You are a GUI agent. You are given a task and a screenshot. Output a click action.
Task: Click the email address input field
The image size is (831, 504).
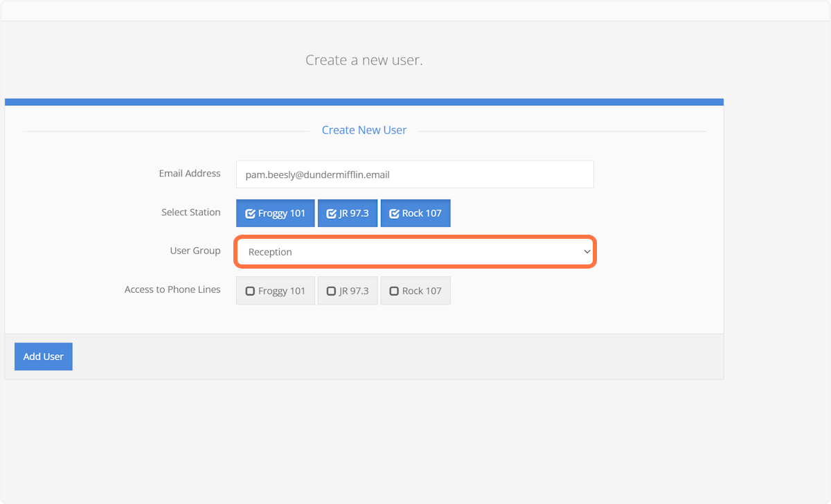(415, 174)
